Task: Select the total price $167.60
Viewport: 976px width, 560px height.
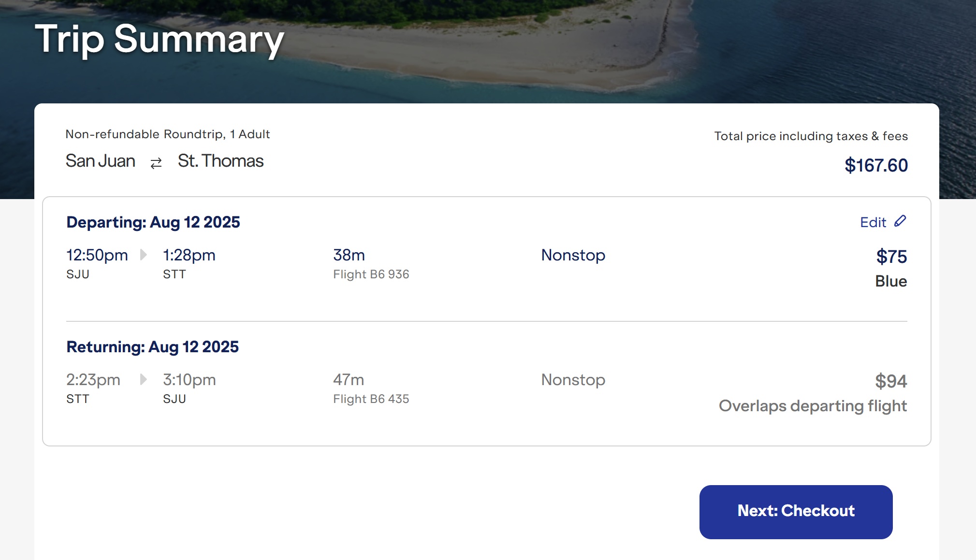Action: click(876, 165)
